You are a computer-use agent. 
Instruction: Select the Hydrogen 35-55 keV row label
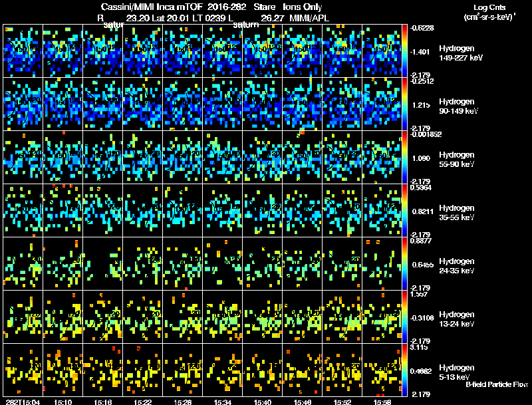457,213
